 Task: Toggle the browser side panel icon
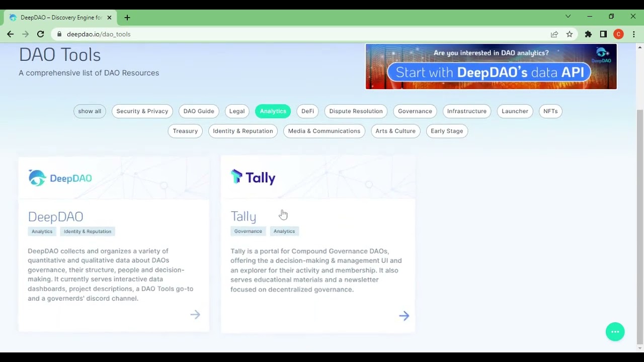coord(603,34)
